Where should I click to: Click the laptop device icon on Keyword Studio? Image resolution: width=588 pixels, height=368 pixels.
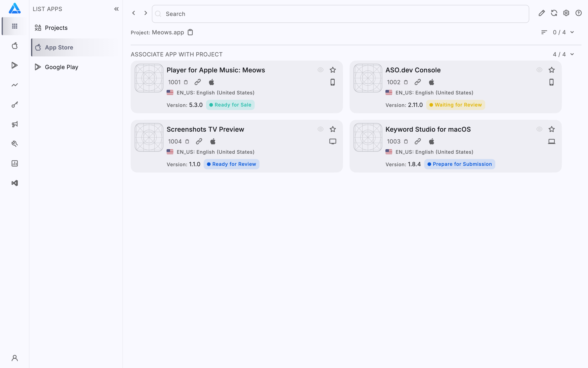click(551, 141)
